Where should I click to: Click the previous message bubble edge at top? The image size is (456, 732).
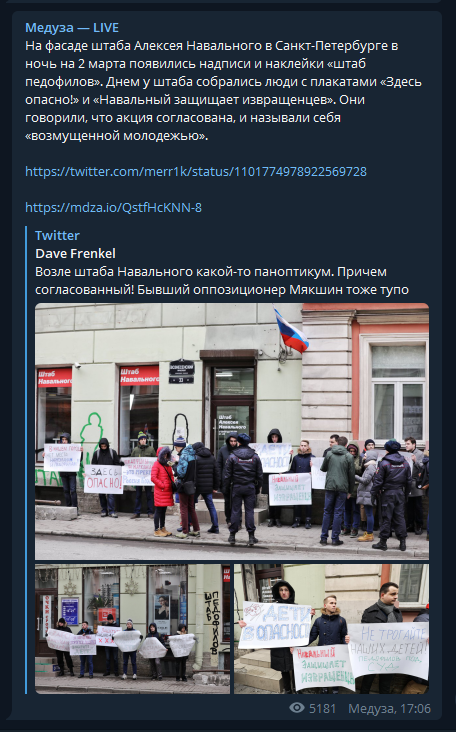pyautogui.click(x=227, y=2)
